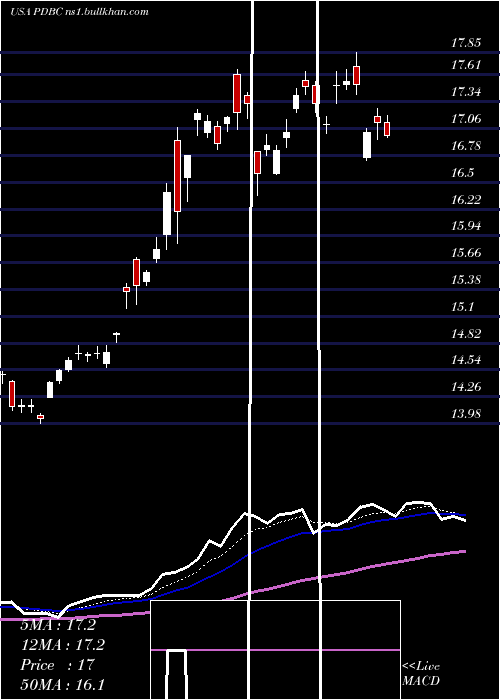Click the 14.54 price label
500x700 pixels.
[466, 360]
